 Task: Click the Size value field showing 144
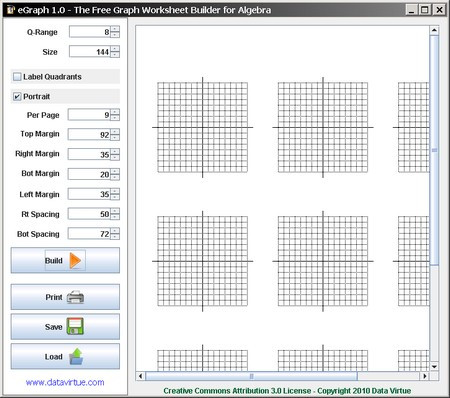(90, 52)
